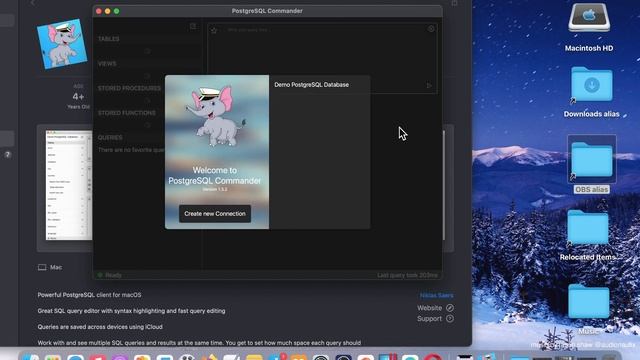The height and width of the screenshot is (360, 640).
Task: Select the STORED FUNCTIONS section header
Action: [x=127, y=113]
